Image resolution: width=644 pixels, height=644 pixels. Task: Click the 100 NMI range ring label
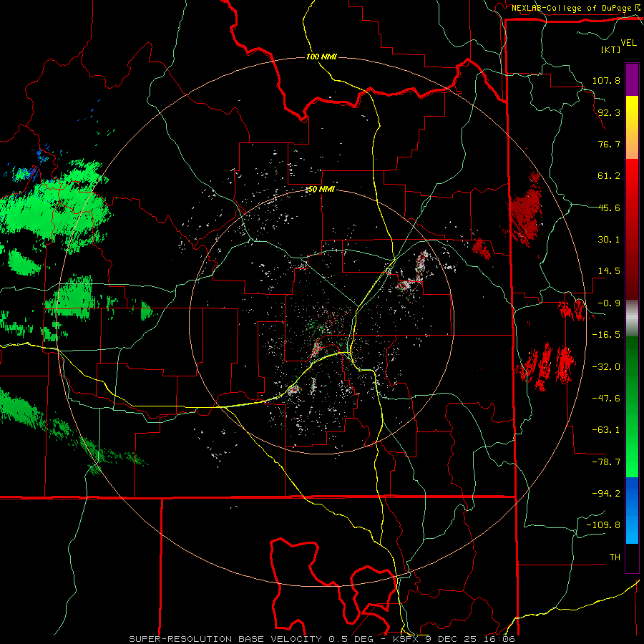click(x=321, y=57)
